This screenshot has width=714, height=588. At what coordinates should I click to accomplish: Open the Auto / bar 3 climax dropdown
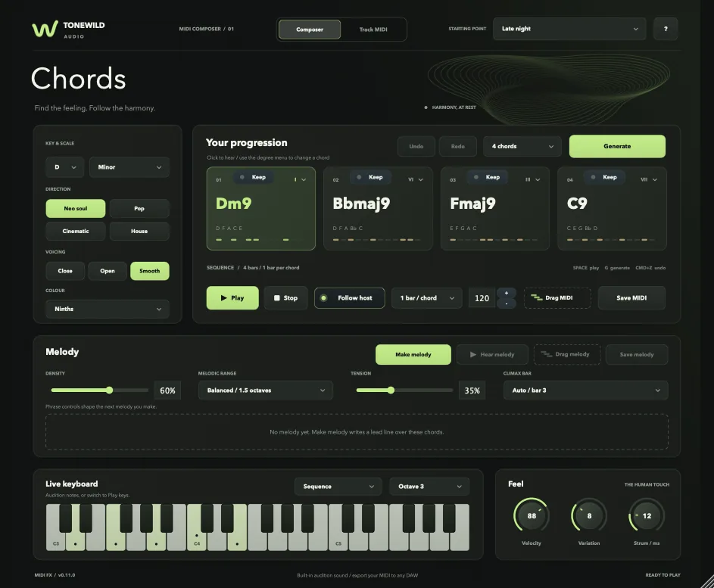pos(585,390)
